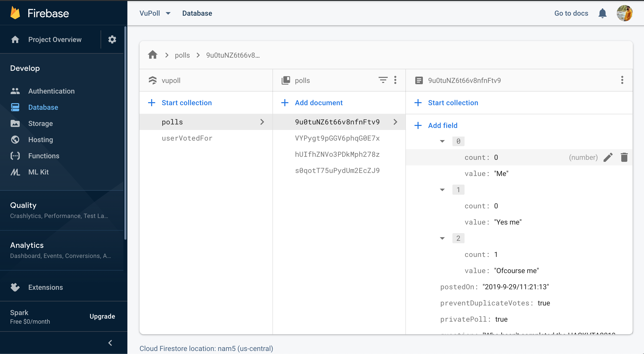This screenshot has width=644, height=354.
Task: Open the VuPoll project dropdown
Action: click(155, 13)
